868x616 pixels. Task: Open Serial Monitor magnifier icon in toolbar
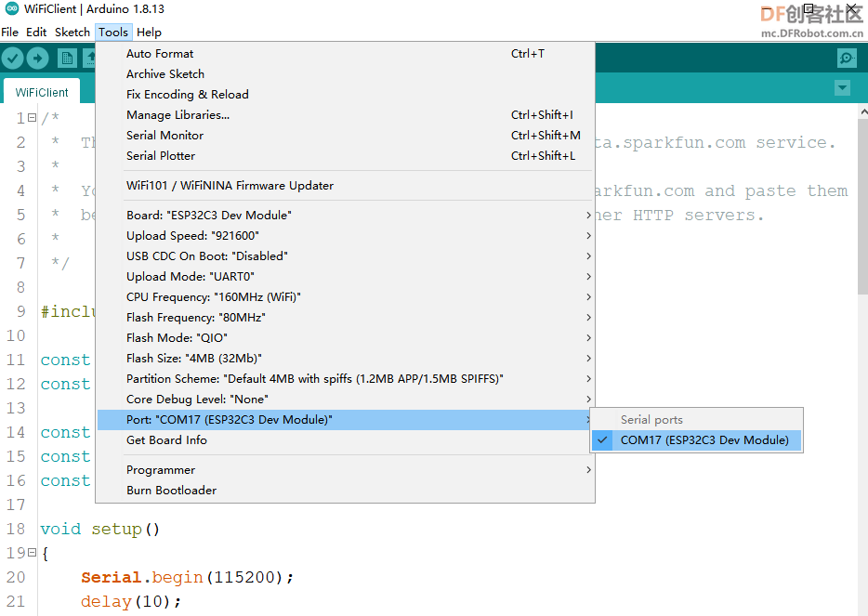847,59
